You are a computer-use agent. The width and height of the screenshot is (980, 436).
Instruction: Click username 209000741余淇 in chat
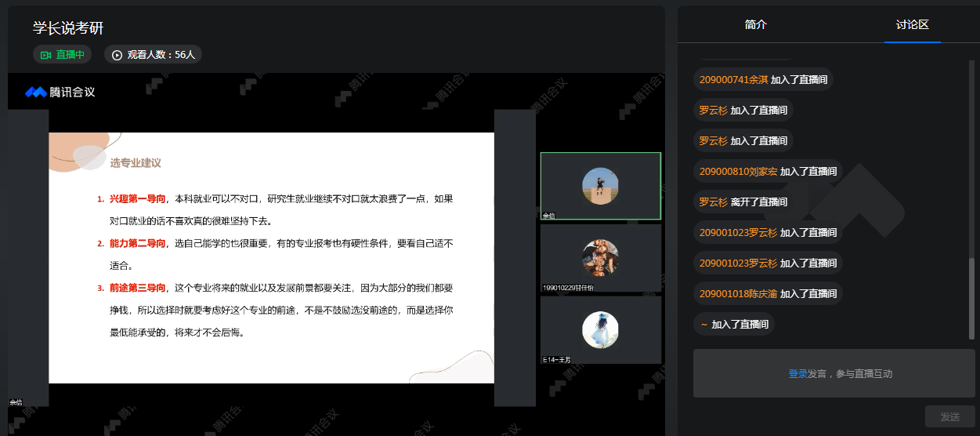coord(733,80)
